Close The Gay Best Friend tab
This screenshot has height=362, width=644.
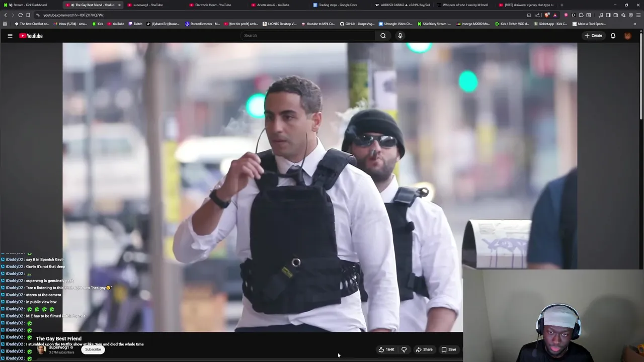[x=119, y=5]
